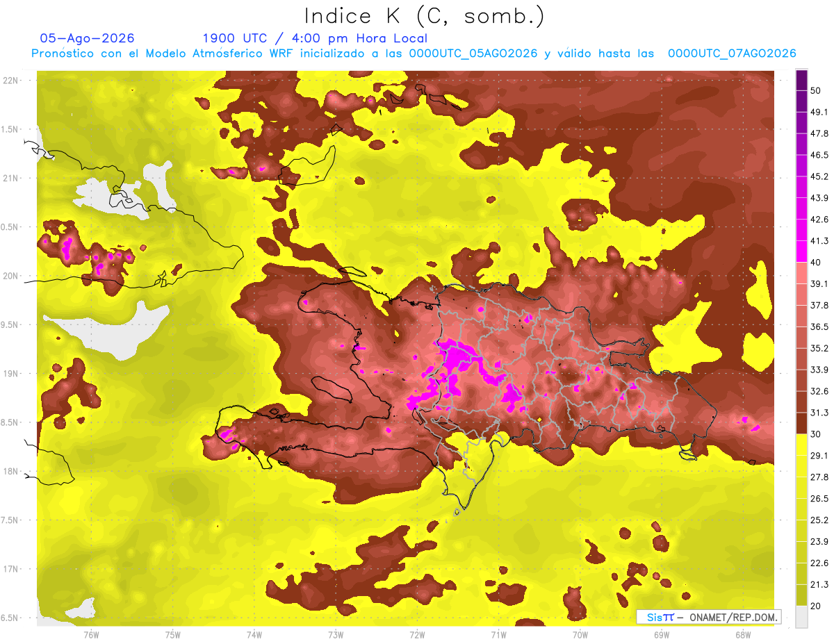Viewport: 834px width, 644px height.
Task: Click the "18N" latitude label
Action: [12, 471]
